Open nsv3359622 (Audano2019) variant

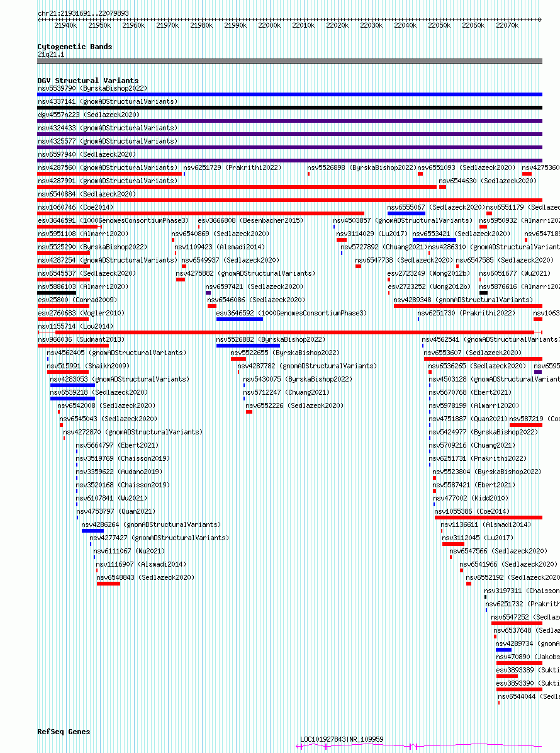pyautogui.click(x=119, y=472)
